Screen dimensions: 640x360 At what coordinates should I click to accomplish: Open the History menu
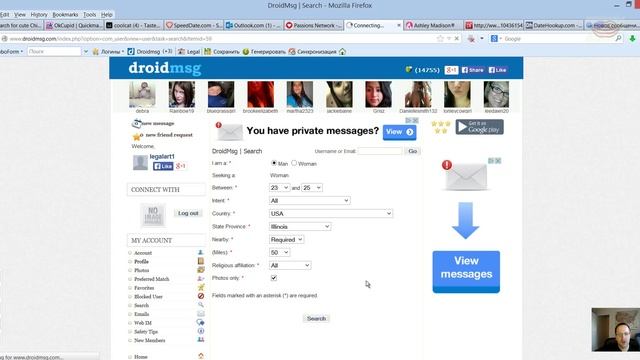pos(39,14)
